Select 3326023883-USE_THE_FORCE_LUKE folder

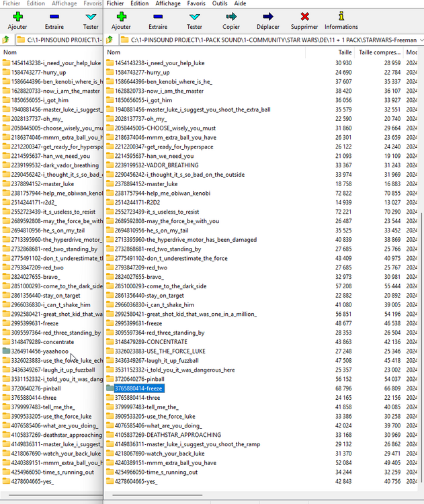click(160, 351)
